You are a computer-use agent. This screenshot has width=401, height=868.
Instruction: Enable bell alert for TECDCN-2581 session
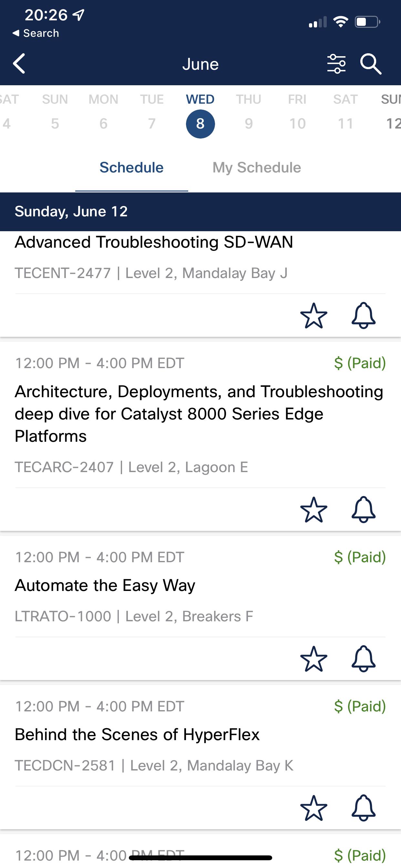click(363, 808)
